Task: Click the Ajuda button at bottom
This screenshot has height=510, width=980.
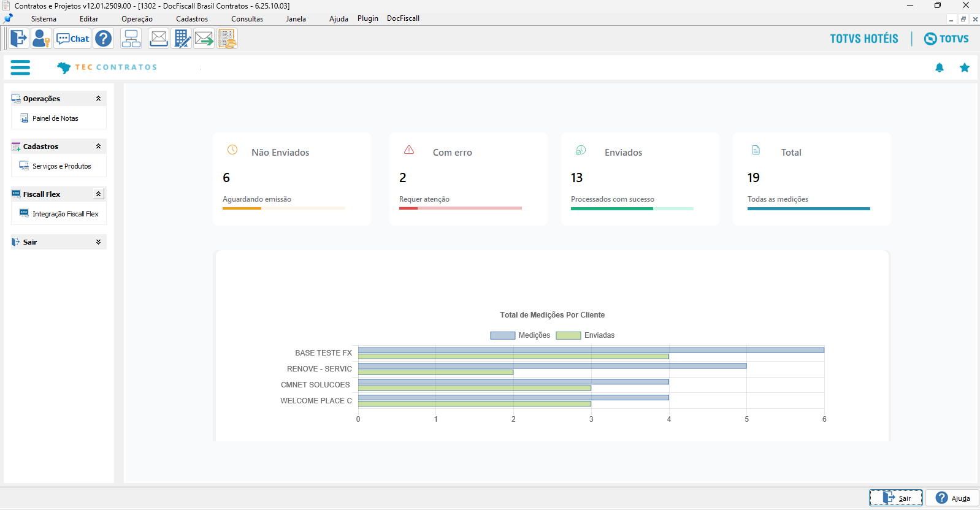Action: coord(952,498)
